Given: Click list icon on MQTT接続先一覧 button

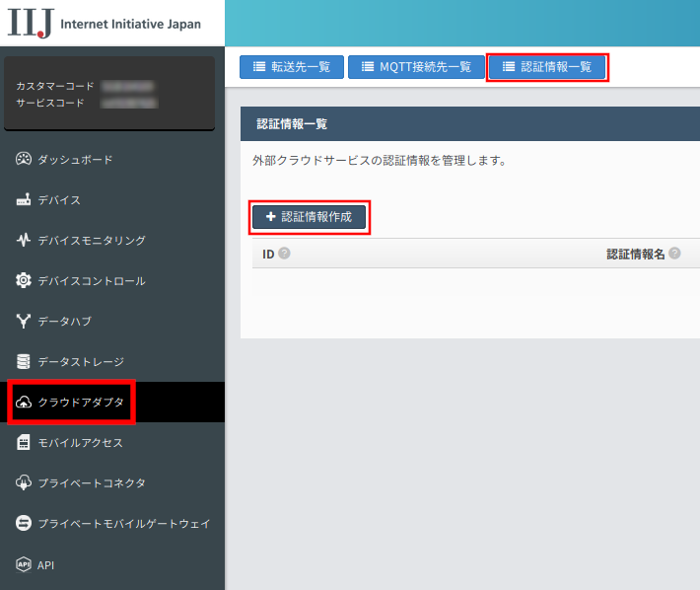Looking at the screenshot, I should coord(368,66).
